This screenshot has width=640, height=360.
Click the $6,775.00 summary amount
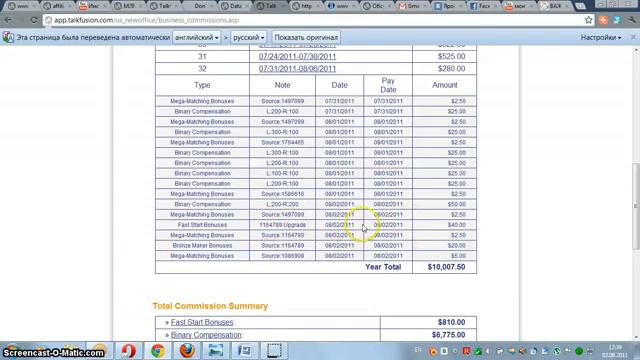[x=448, y=335]
